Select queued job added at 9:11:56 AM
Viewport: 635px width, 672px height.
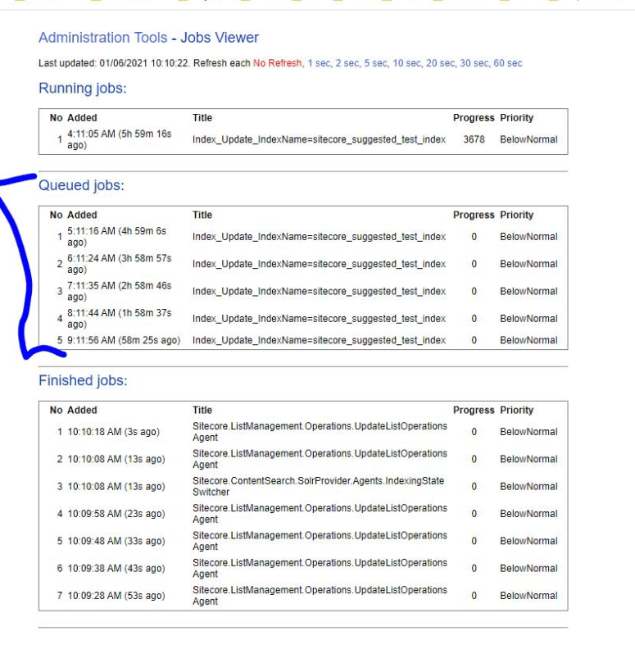(x=123, y=340)
